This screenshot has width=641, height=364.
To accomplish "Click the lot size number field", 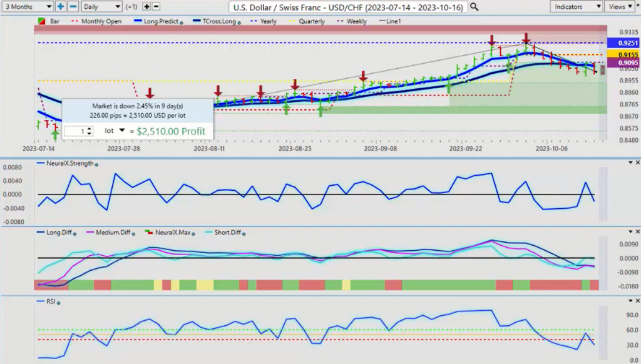I will [x=75, y=131].
